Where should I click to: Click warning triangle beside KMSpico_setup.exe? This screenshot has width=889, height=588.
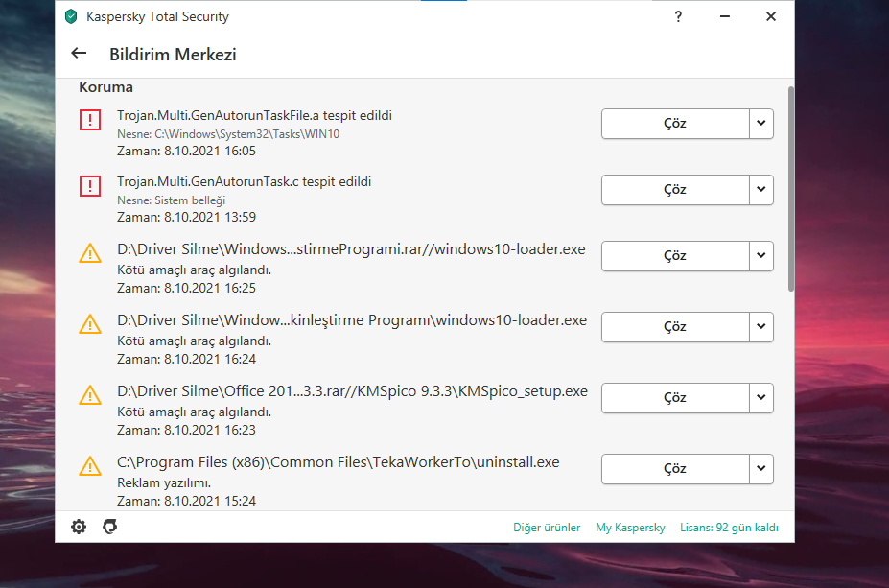(x=90, y=395)
